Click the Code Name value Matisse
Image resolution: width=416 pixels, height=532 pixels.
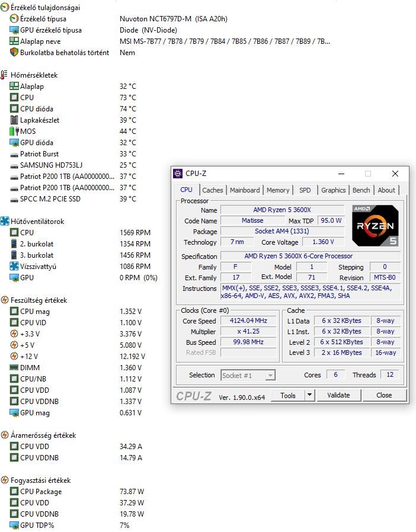pos(252,220)
